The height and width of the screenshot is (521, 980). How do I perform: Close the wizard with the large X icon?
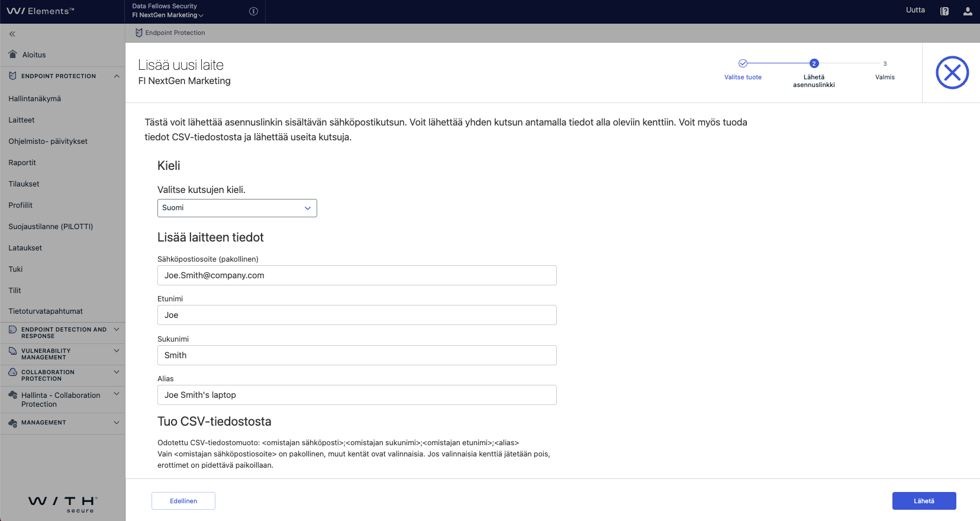point(952,73)
